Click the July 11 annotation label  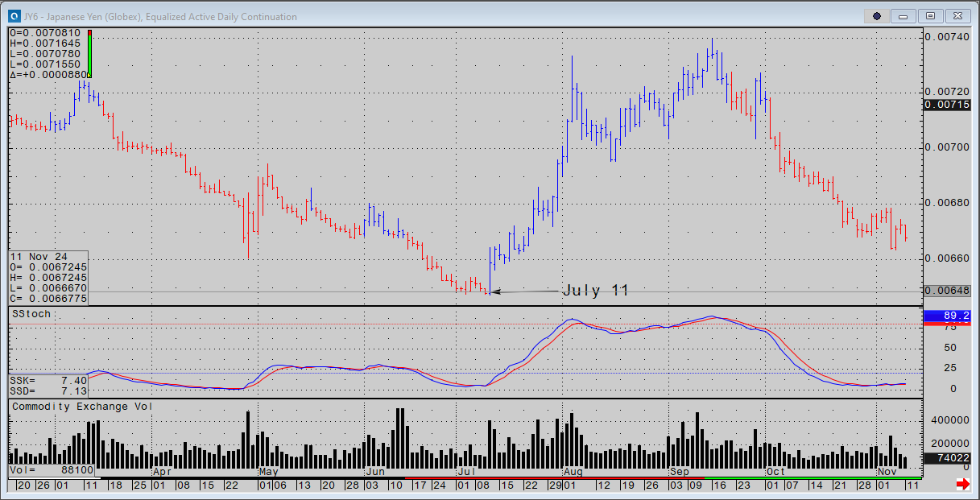point(595,291)
